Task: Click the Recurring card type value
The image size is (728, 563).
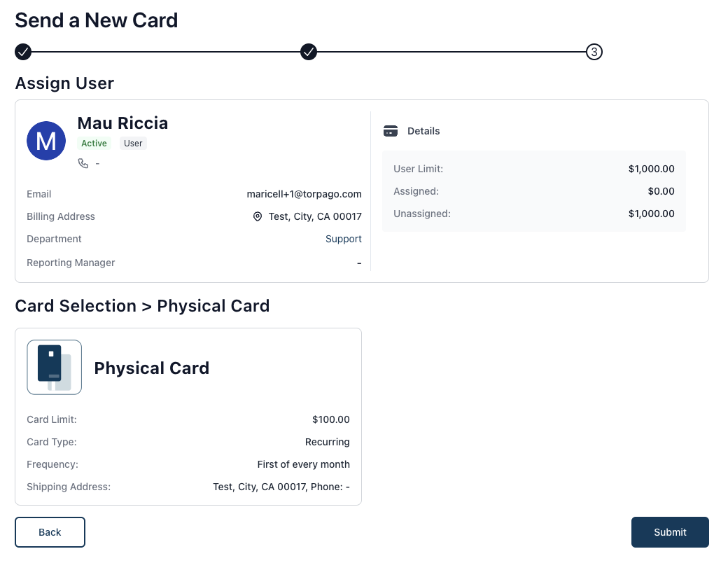Action: click(328, 442)
